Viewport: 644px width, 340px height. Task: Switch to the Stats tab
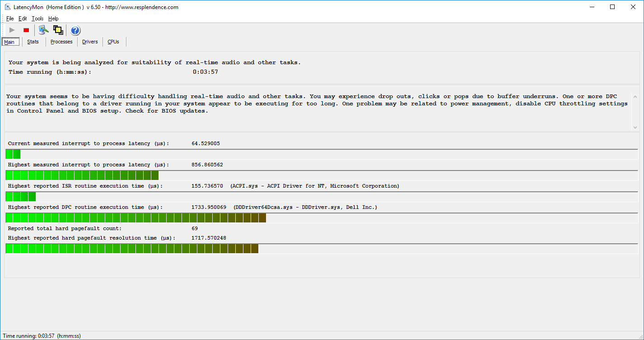(x=33, y=42)
